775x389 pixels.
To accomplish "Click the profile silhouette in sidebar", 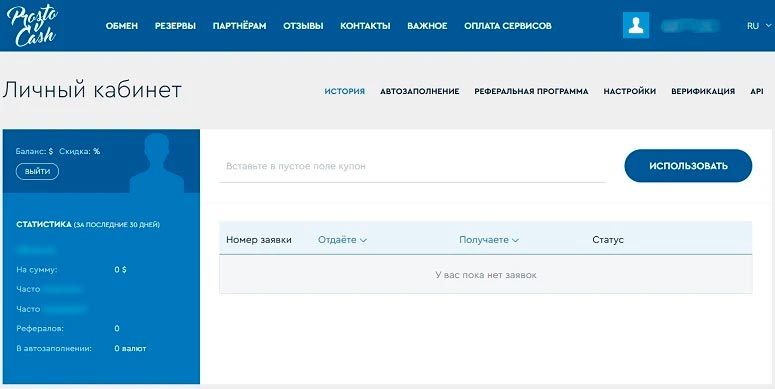I will pos(157,162).
